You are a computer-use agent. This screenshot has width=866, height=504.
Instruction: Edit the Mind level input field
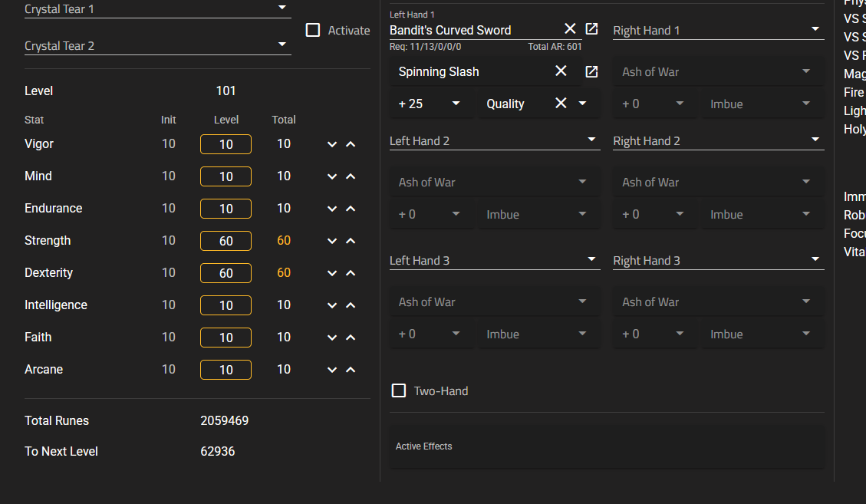click(x=226, y=176)
